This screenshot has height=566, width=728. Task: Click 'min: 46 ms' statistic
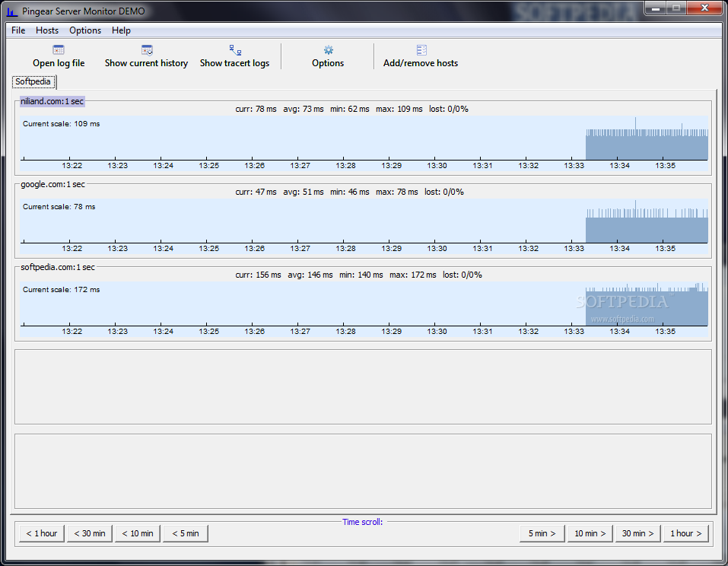click(x=350, y=192)
